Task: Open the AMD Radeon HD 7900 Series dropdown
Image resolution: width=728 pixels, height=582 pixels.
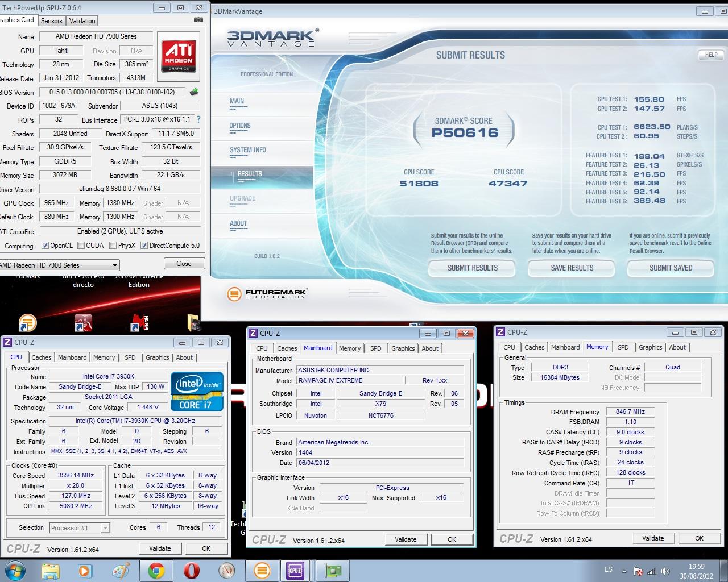Action: (59, 265)
